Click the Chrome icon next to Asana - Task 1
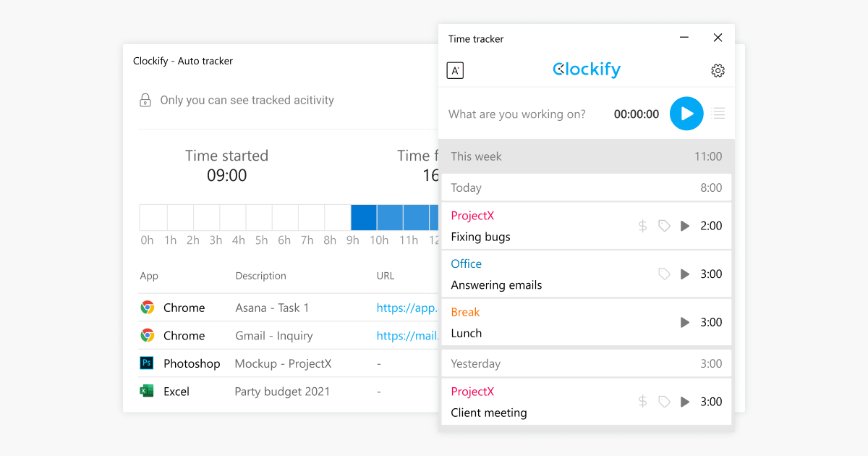The image size is (868, 456). coord(146,307)
